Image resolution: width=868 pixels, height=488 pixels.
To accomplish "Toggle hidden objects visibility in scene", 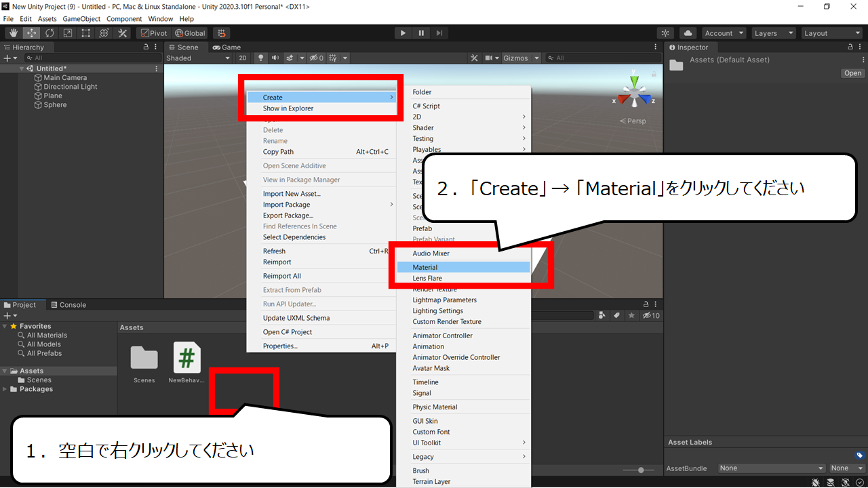I will click(317, 58).
